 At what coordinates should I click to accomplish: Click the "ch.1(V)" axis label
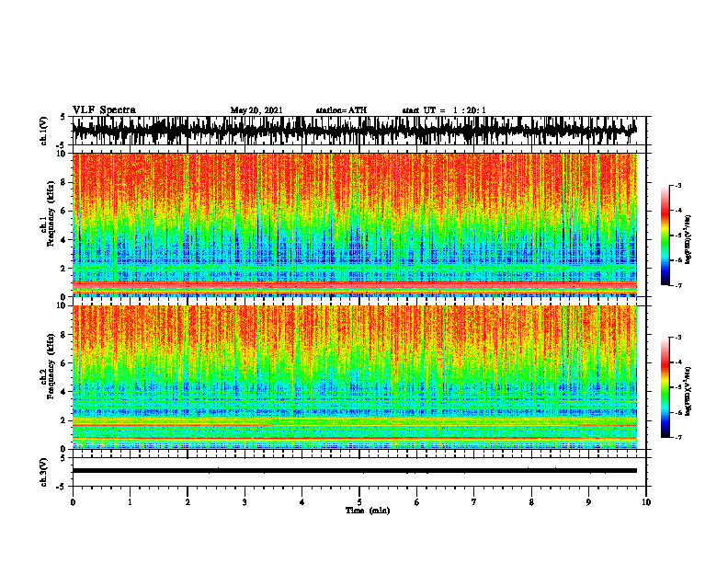click(44, 131)
